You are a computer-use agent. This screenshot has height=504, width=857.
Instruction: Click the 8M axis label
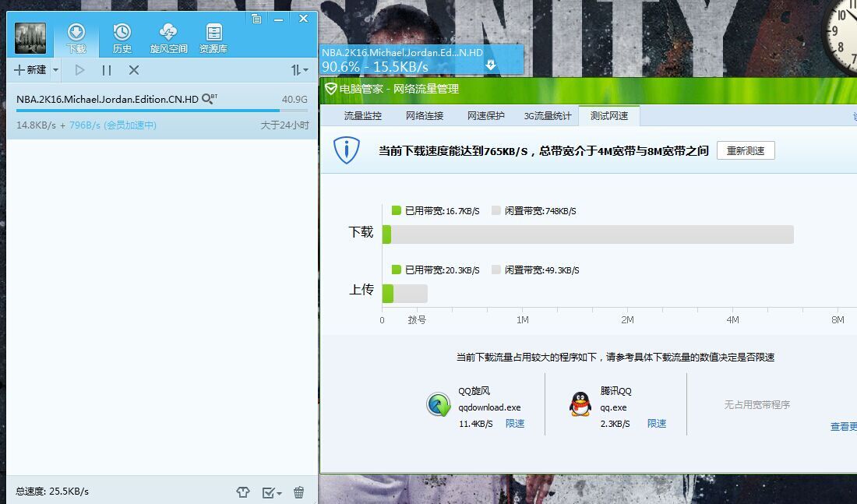click(838, 320)
